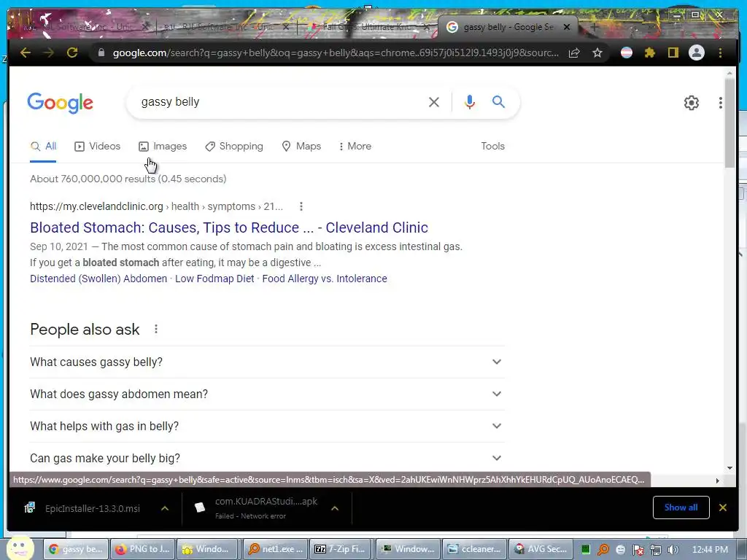Click the gassy belly search input field
Screen dimensions: 747x560
(281, 102)
